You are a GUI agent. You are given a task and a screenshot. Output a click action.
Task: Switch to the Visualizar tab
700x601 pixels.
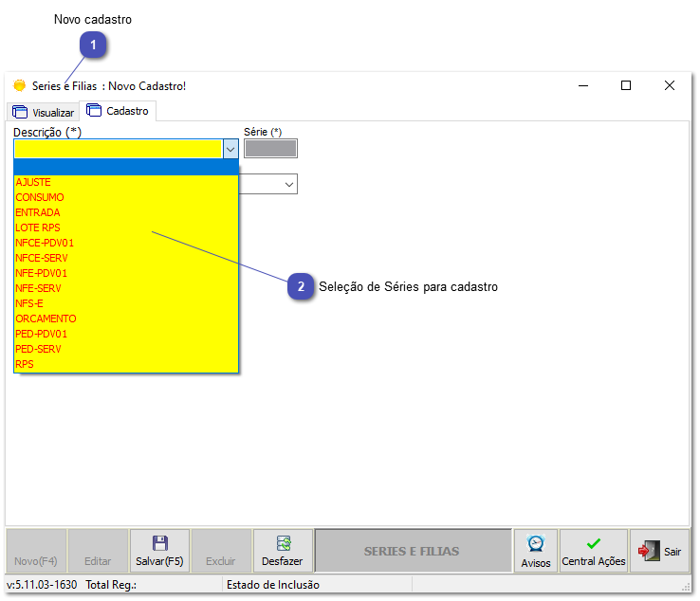[x=44, y=112]
